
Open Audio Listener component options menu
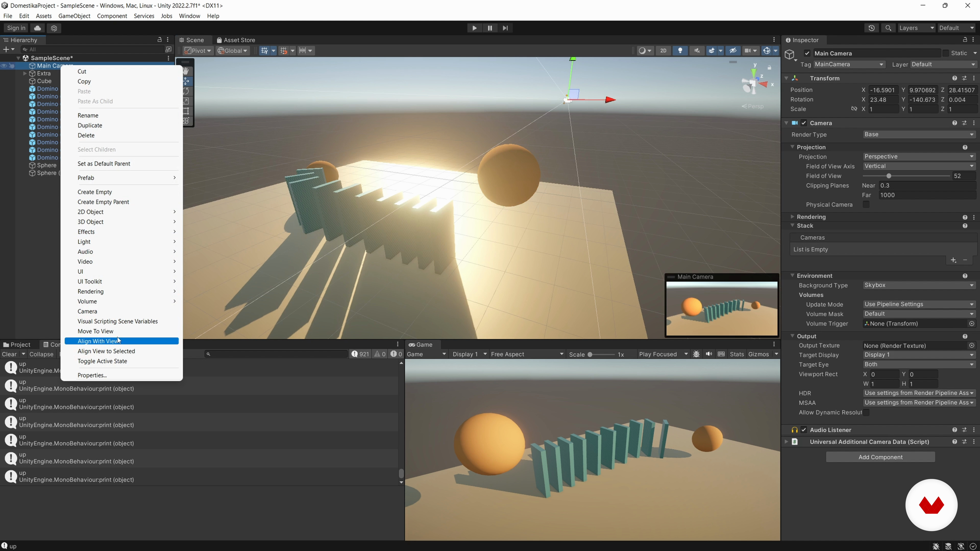(974, 430)
